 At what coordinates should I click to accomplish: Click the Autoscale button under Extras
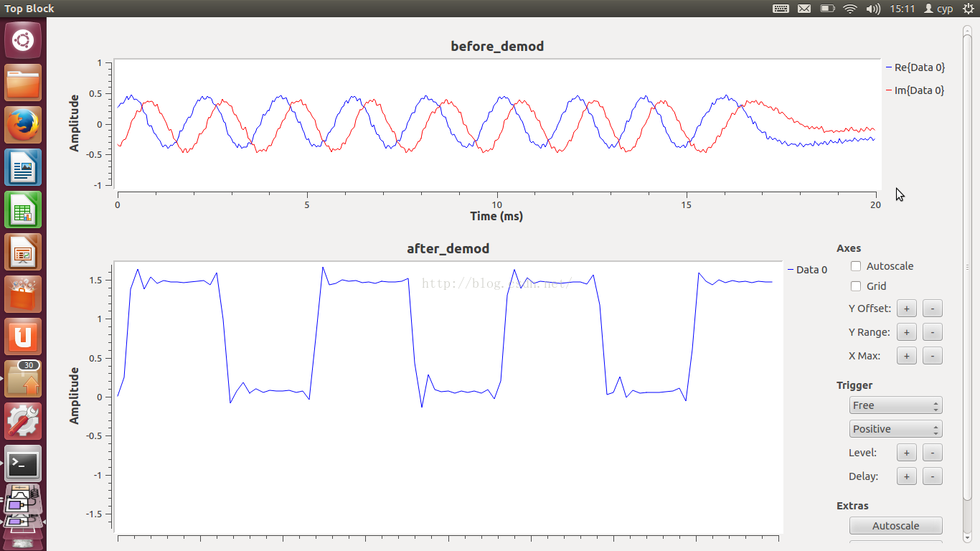coord(895,526)
